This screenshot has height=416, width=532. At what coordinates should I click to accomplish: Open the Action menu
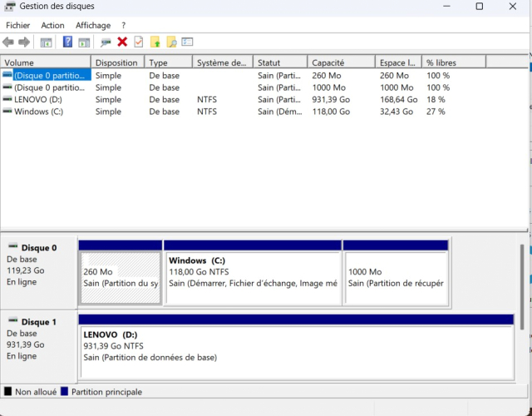point(52,25)
